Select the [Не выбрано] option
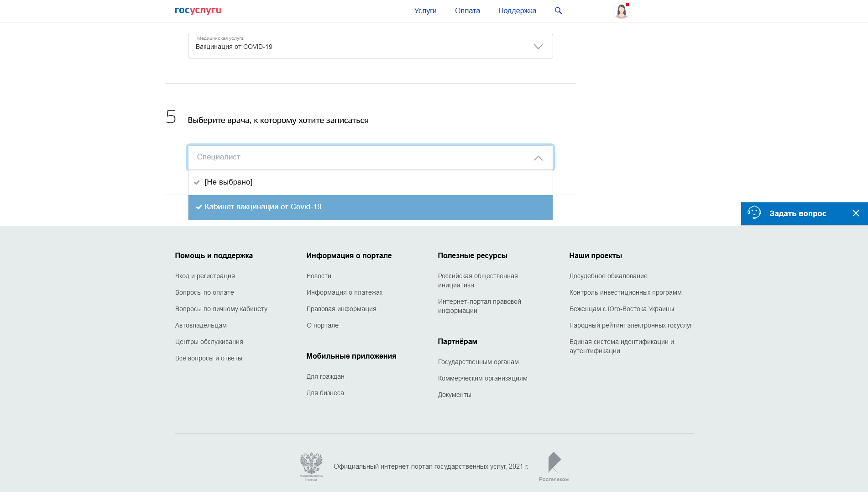 click(x=370, y=182)
